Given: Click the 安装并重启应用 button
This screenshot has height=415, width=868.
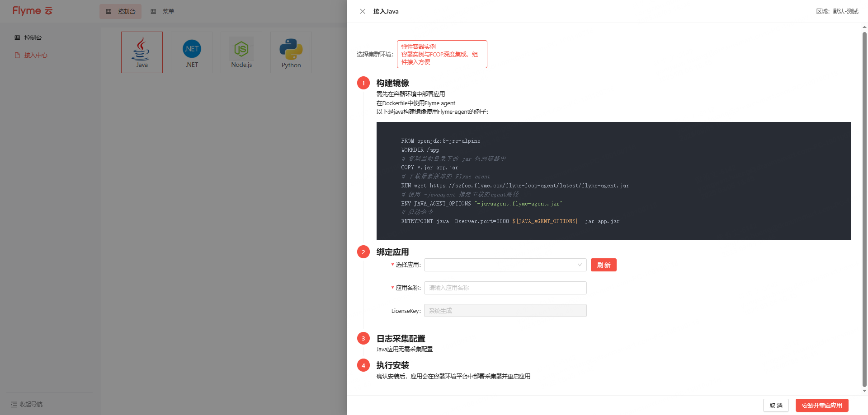Looking at the screenshot, I should (x=821, y=405).
